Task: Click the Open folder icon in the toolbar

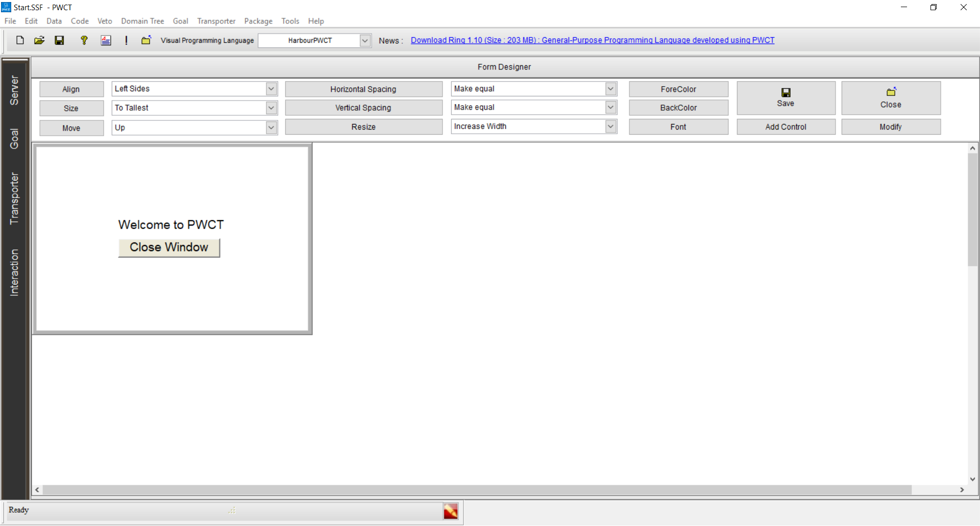Action: [39, 40]
